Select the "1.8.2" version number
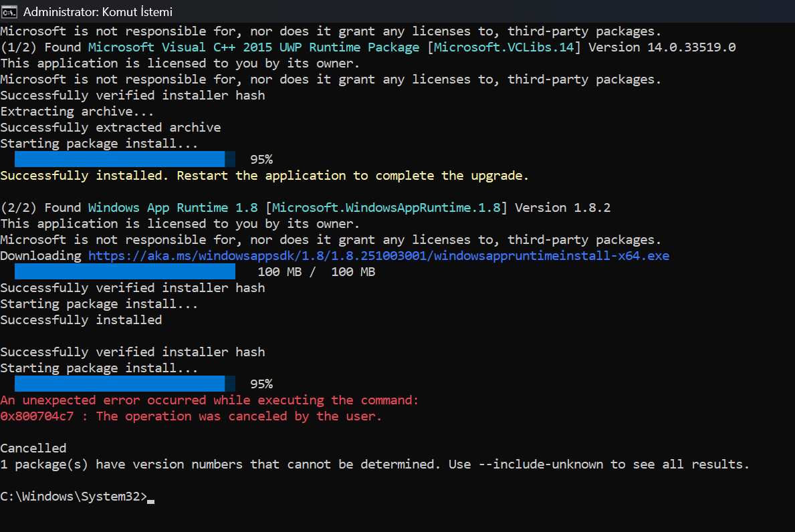Viewport: 795px width, 532px height. 592,208
